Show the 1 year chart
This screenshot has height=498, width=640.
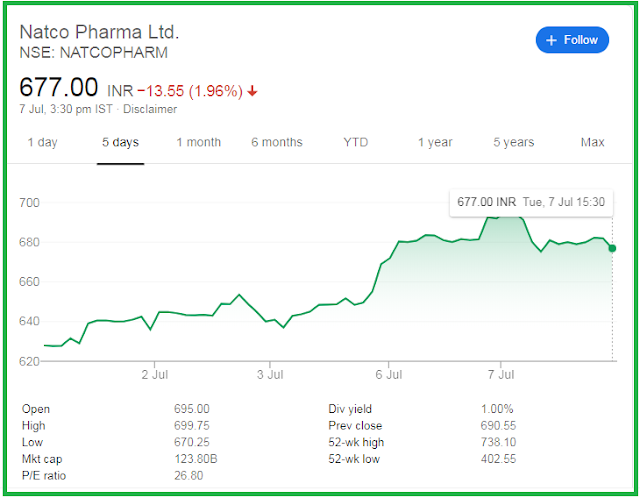click(435, 142)
